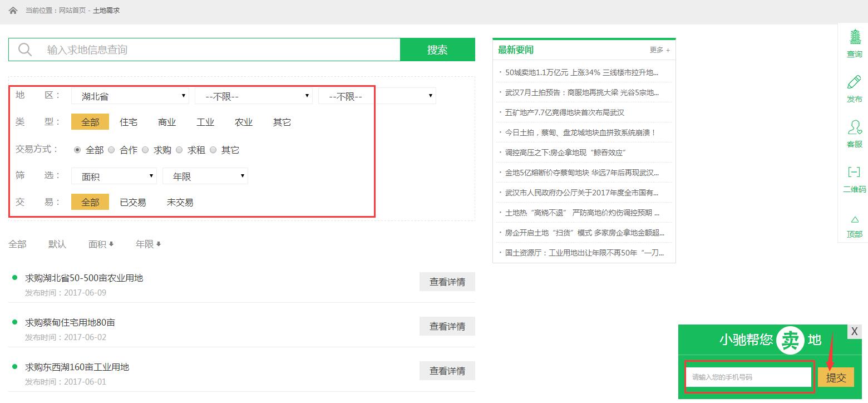The image size is (868, 403).
Task: Click the magnifier icon in search box
Action: click(25, 50)
